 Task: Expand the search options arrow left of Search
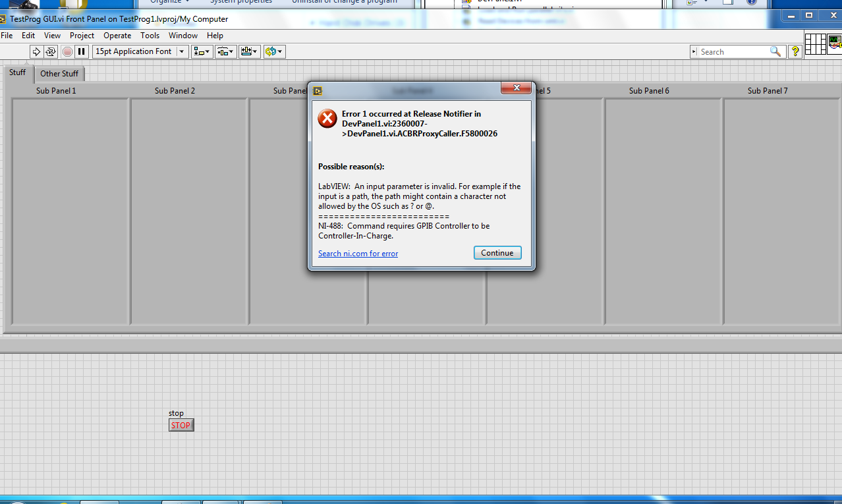(x=695, y=51)
